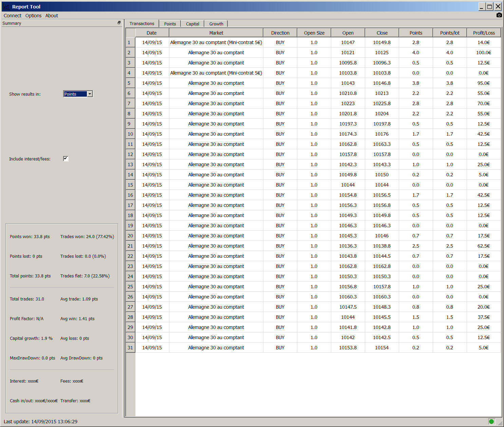Image resolution: width=504 pixels, height=427 pixels.
Task: Click the Profit/Loss column header
Action: click(x=484, y=33)
